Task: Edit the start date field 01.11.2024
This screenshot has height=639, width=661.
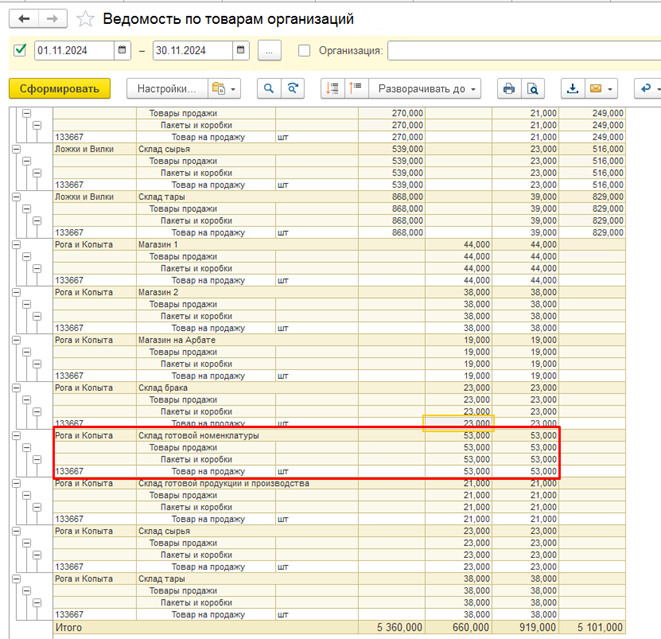Action: (x=74, y=51)
